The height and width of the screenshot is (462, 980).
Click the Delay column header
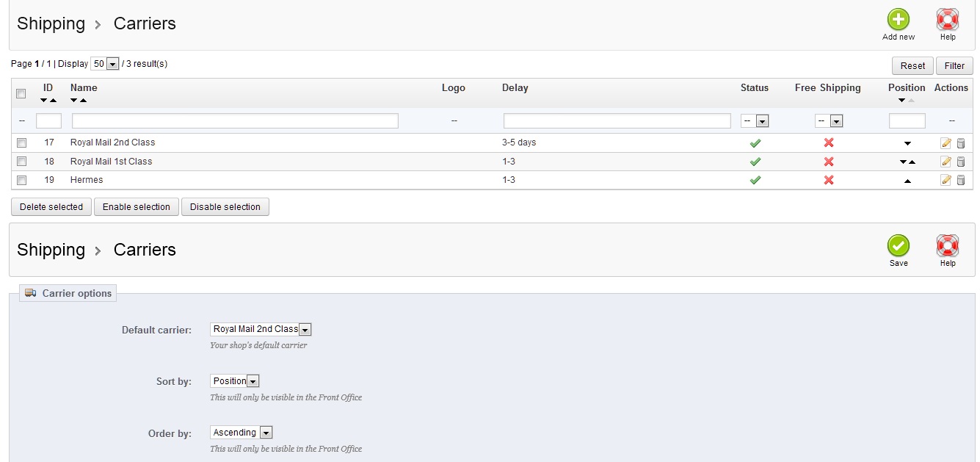click(x=515, y=87)
